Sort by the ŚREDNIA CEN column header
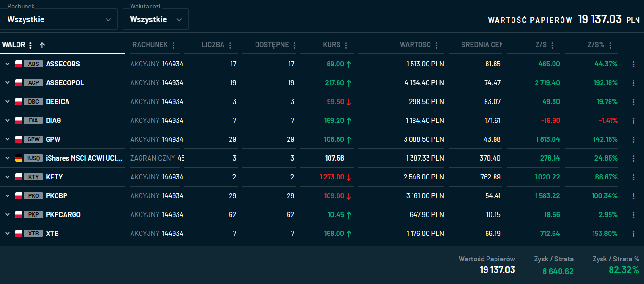This screenshot has height=284, width=644. click(x=482, y=45)
